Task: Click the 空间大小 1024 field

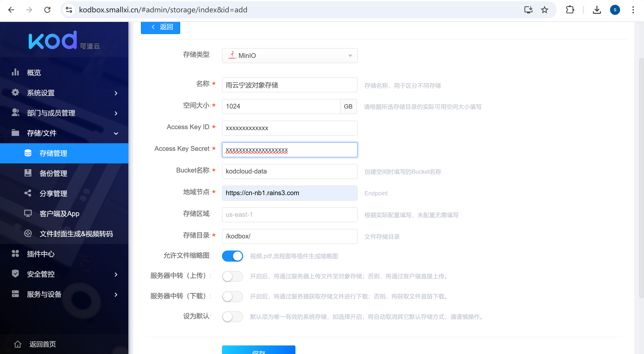Action: click(281, 107)
